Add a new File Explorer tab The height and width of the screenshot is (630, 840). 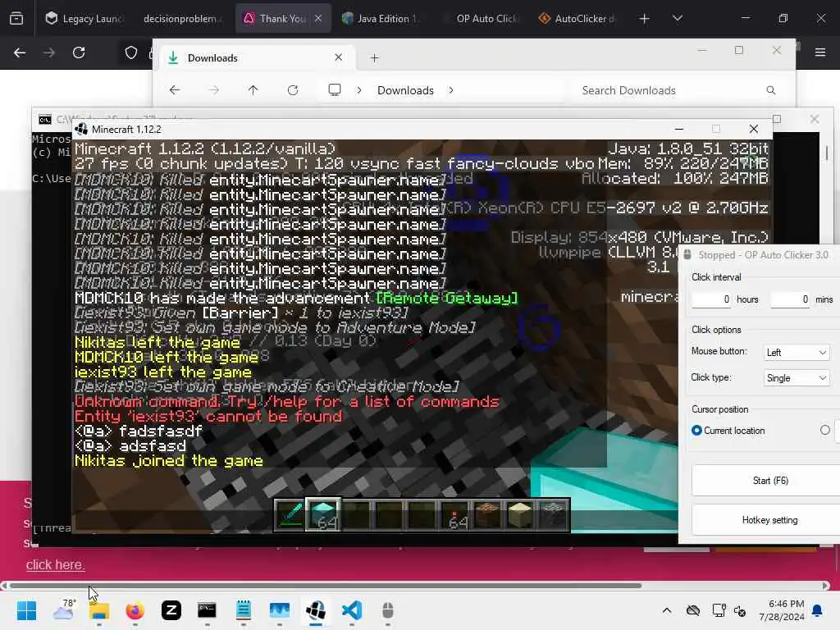(x=374, y=58)
